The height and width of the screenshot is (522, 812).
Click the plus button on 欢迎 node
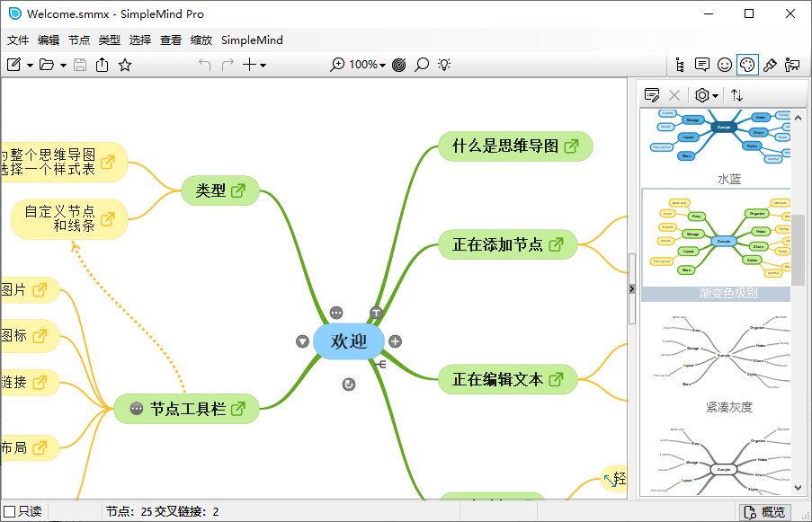pyautogui.click(x=394, y=341)
